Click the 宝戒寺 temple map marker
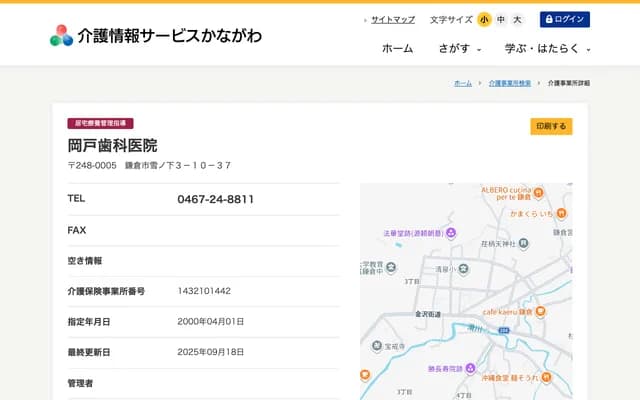 [x=377, y=346]
